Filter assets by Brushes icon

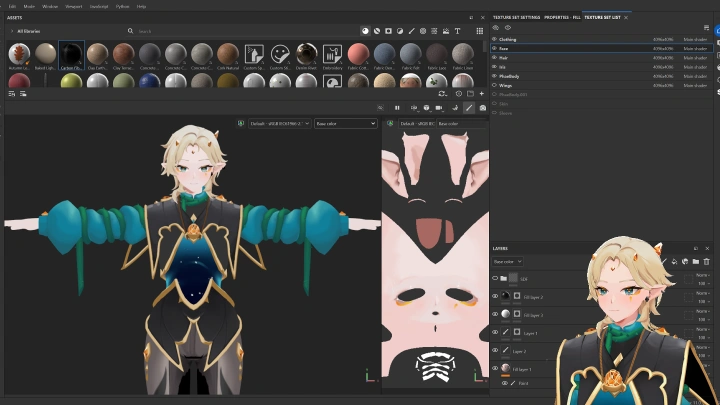(411, 31)
